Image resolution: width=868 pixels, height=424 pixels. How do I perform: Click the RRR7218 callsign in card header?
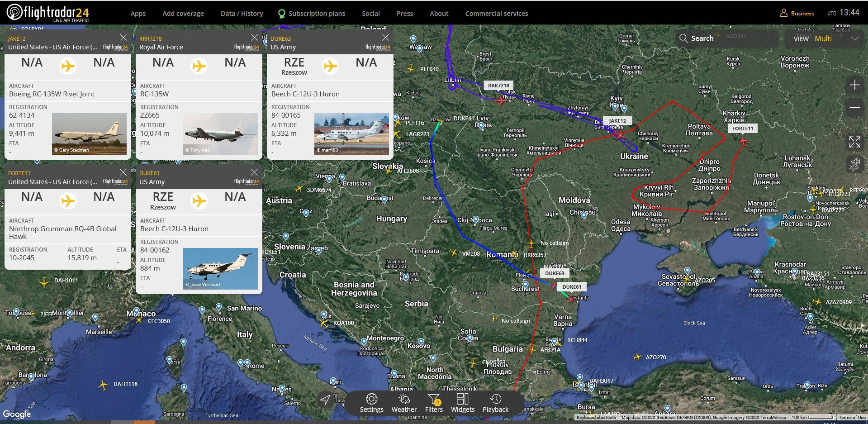pyautogui.click(x=150, y=39)
